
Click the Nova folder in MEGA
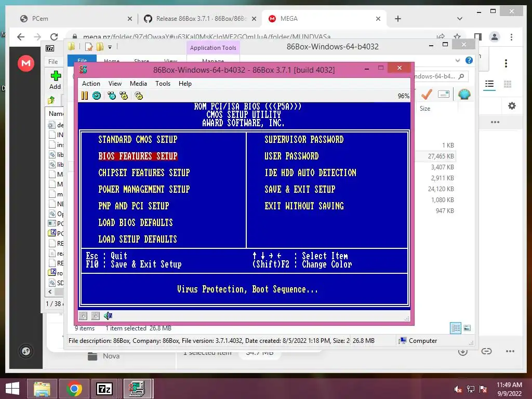(104, 356)
